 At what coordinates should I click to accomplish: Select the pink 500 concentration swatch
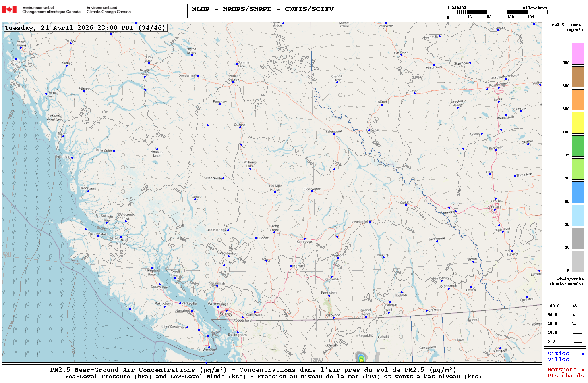pyautogui.click(x=578, y=54)
